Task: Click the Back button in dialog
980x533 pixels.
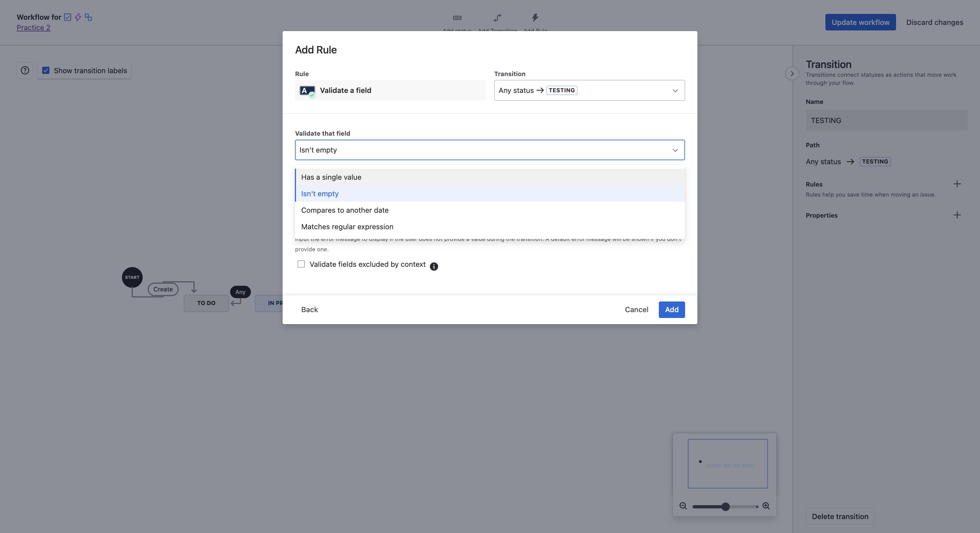Action: [309, 310]
